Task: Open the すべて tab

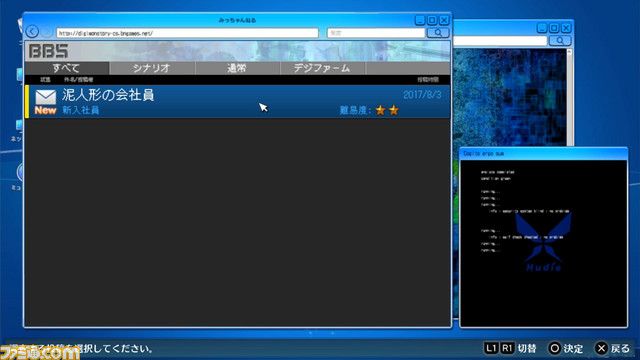Action: pos(67,68)
